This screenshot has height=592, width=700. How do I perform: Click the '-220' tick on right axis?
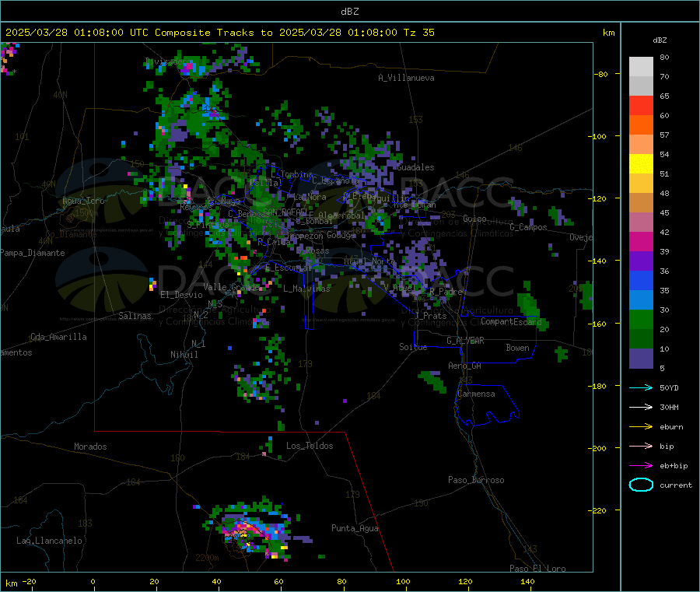[x=599, y=511]
